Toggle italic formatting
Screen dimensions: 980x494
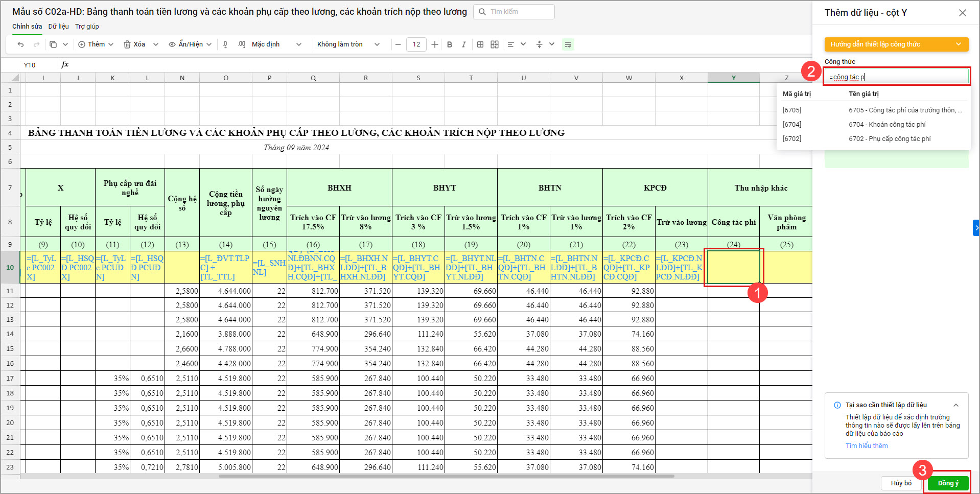pos(463,44)
